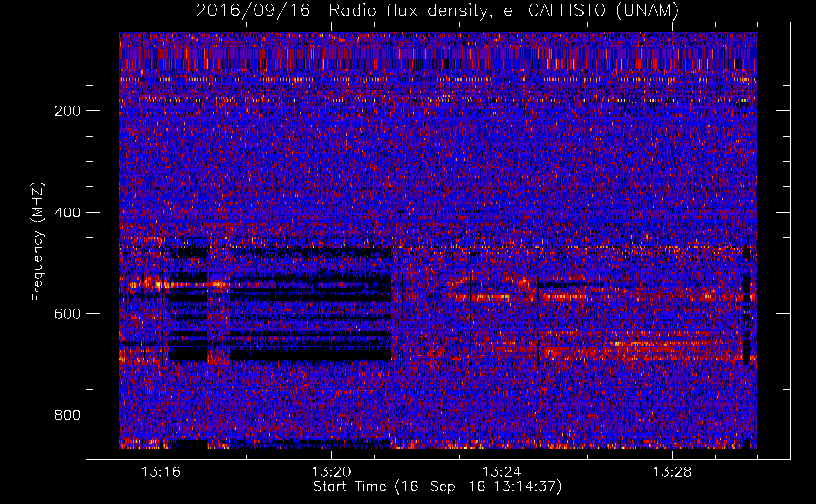Click the plot title date '2016/09/16'

(x=253, y=10)
